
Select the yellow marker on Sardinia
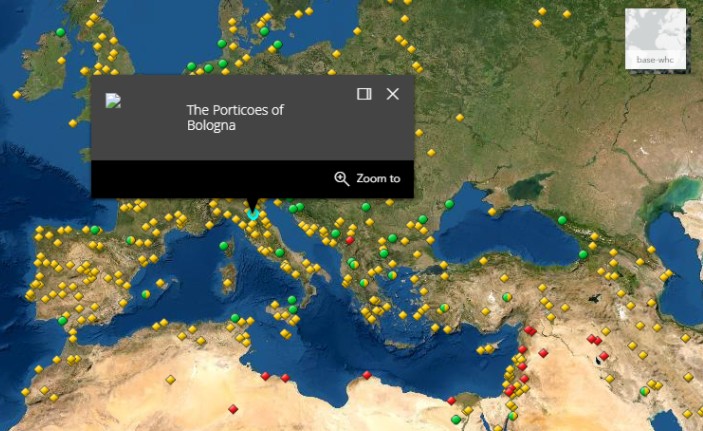(x=228, y=283)
